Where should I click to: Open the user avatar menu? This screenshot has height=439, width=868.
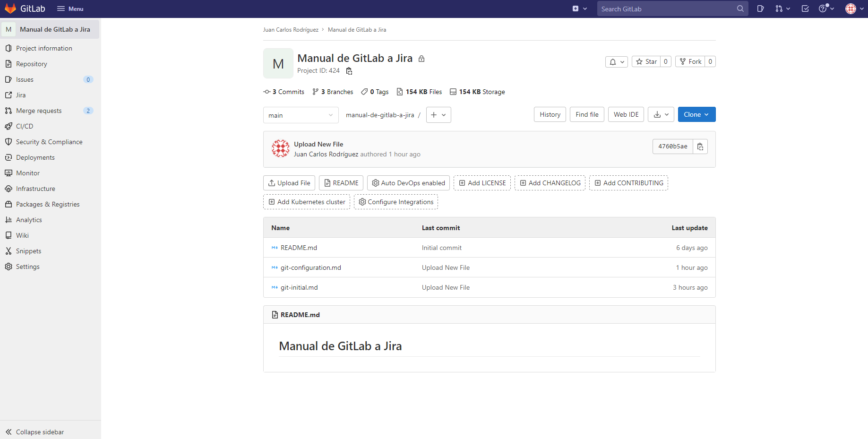click(x=855, y=9)
